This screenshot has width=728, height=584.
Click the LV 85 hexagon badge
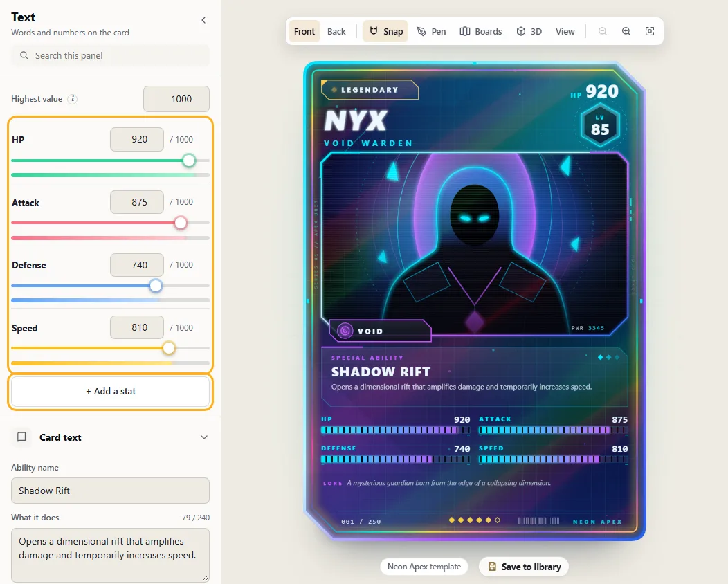coord(600,125)
